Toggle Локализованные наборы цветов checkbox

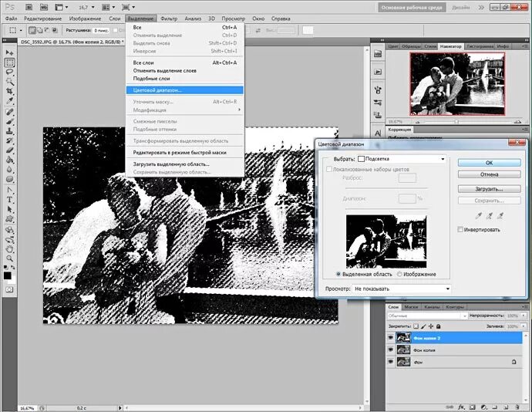[x=328, y=169]
